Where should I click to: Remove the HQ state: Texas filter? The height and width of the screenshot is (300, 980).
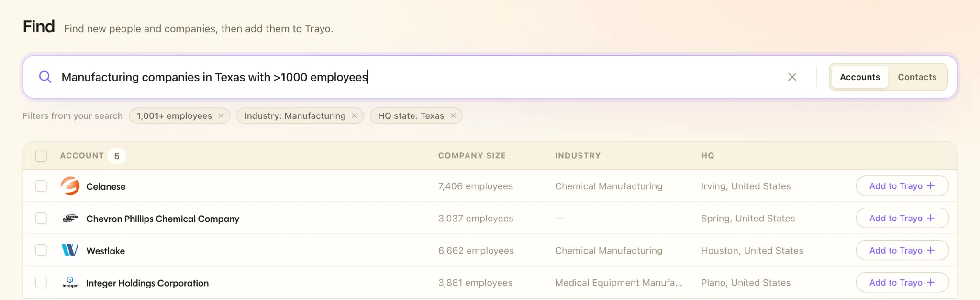[453, 115]
